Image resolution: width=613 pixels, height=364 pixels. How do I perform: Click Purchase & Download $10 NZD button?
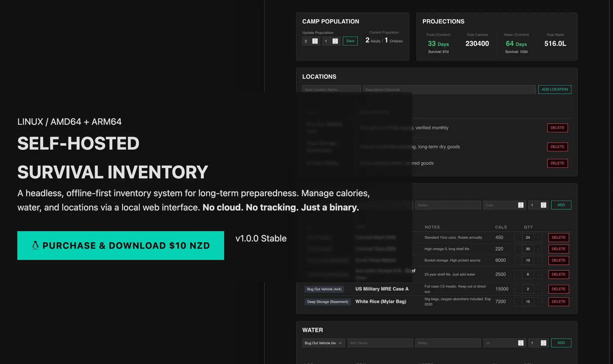point(121,245)
